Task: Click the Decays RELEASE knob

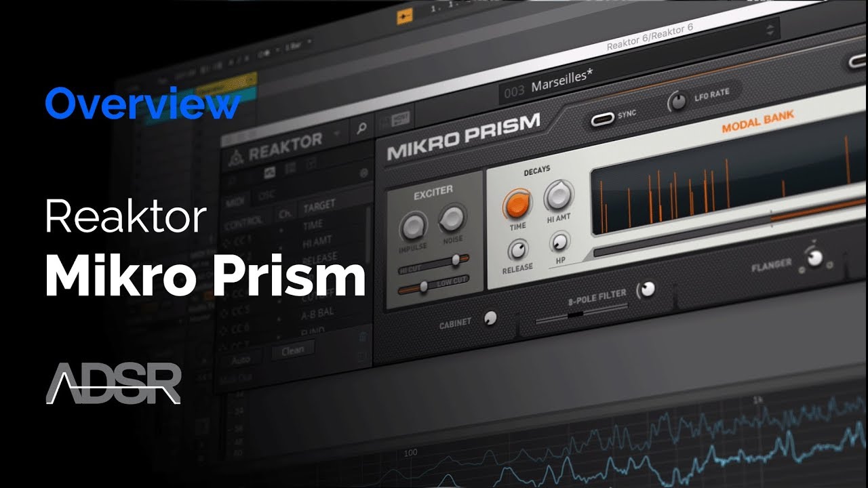Action: coord(517,250)
